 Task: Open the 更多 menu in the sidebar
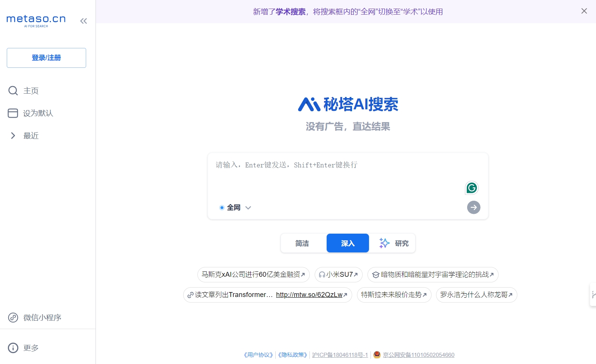pyautogui.click(x=23, y=348)
